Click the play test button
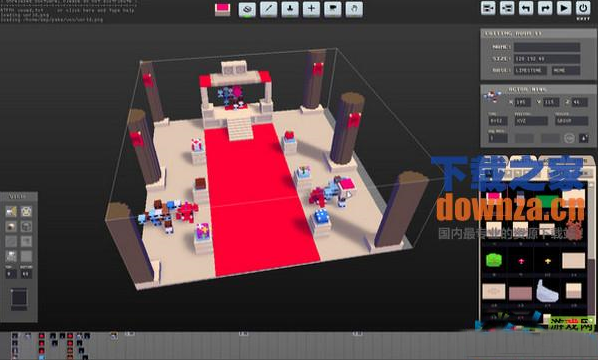 (x=564, y=8)
